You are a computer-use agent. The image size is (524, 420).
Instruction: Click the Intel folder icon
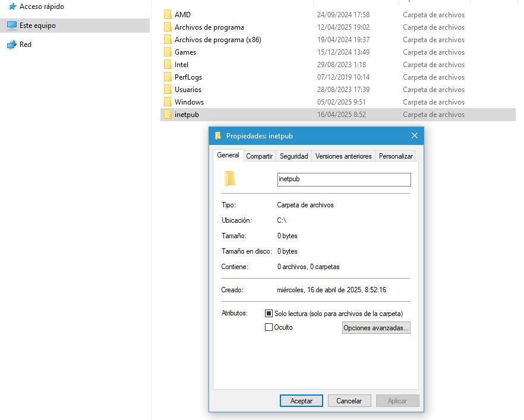[x=168, y=64]
